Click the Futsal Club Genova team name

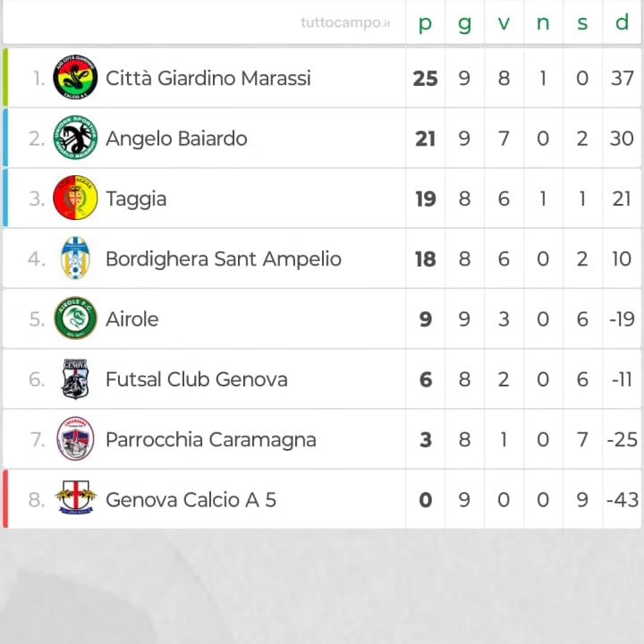(196, 379)
